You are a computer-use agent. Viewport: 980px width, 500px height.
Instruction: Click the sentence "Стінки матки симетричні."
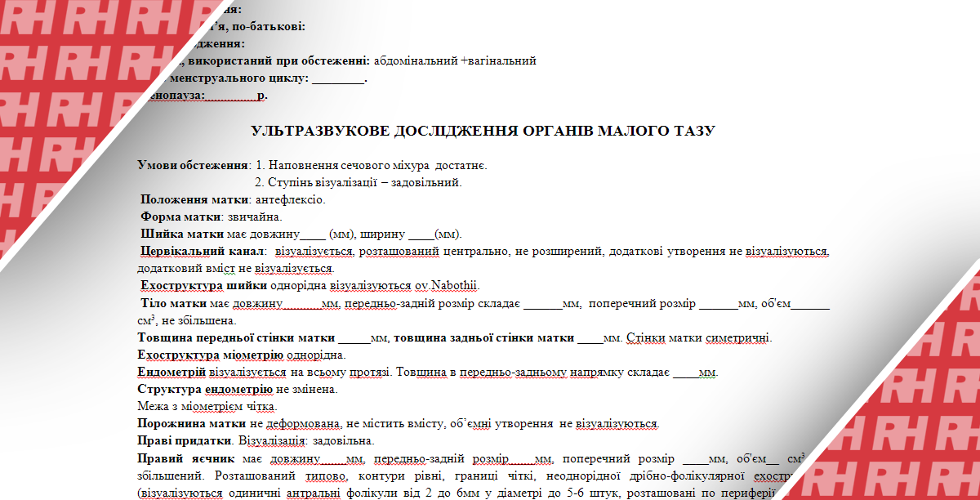point(699,337)
